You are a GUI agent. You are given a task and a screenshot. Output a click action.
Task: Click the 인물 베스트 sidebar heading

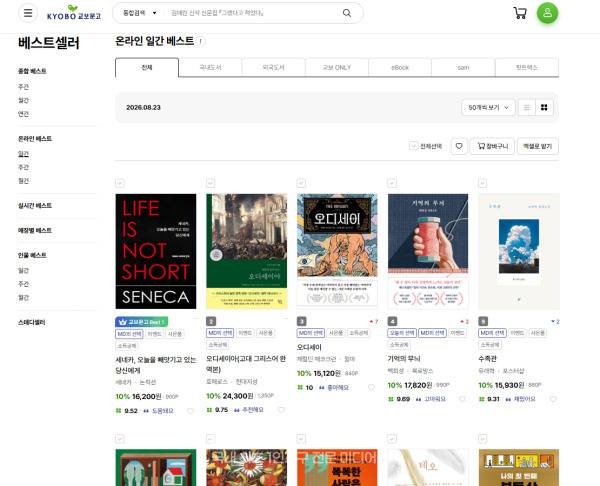[x=32, y=255]
